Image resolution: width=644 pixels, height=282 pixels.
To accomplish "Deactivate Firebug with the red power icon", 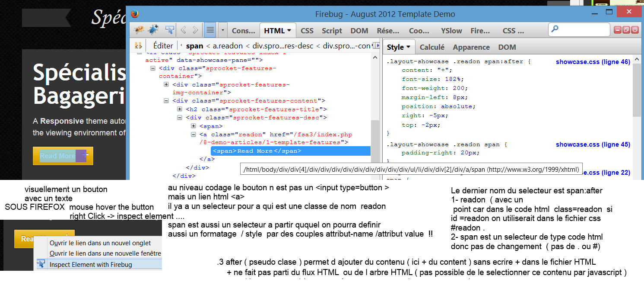I will coord(634,30).
